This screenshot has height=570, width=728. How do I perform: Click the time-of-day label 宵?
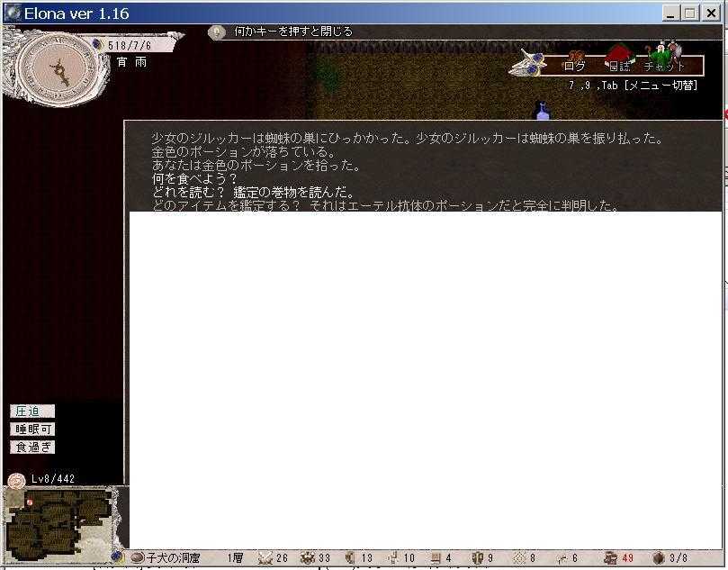coord(121,62)
